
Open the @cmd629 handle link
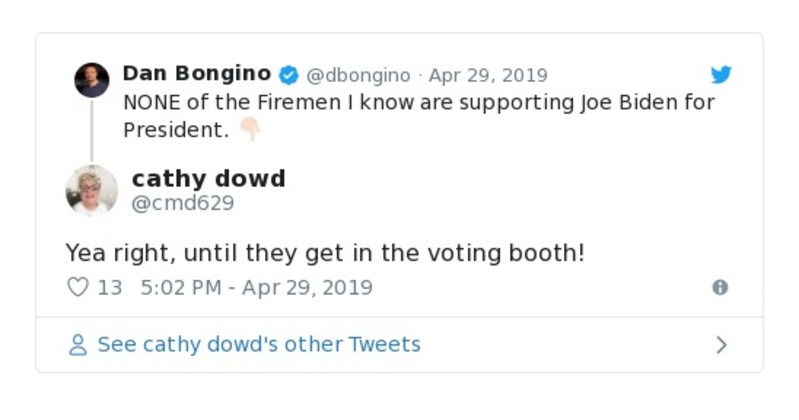tap(183, 204)
